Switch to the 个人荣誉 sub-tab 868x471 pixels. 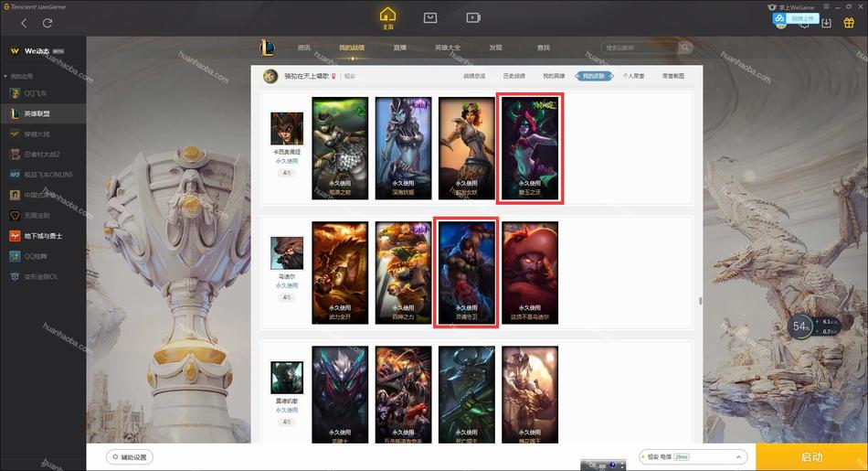[x=633, y=76]
